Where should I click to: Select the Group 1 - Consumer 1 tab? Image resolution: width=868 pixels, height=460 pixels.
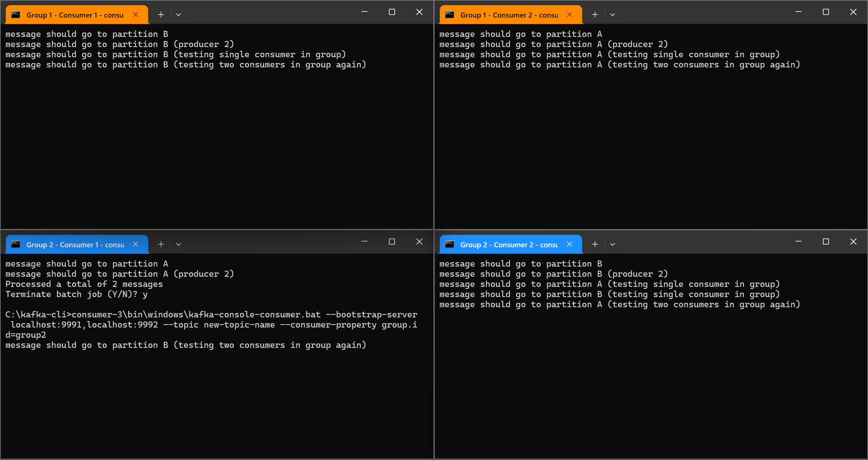click(x=77, y=15)
